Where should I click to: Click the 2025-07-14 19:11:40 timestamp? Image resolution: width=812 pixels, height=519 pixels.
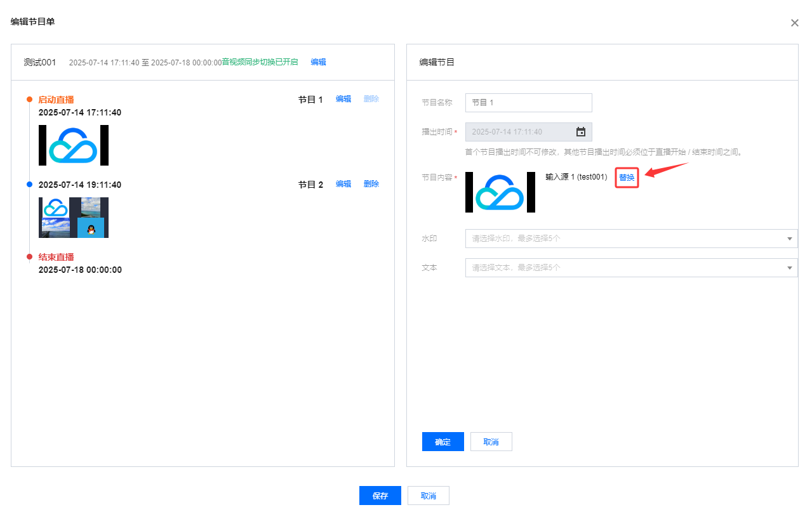click(x=80, y=185)
